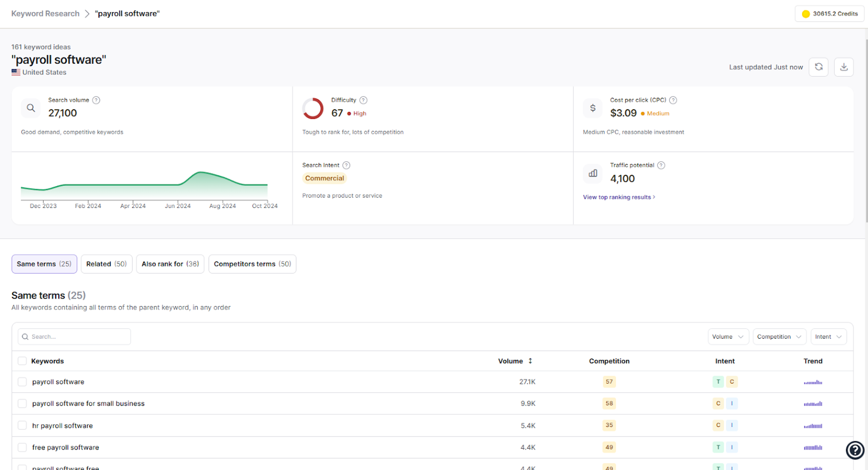Click the Competition column header
868x470 pixels.
tap(609, 361)
